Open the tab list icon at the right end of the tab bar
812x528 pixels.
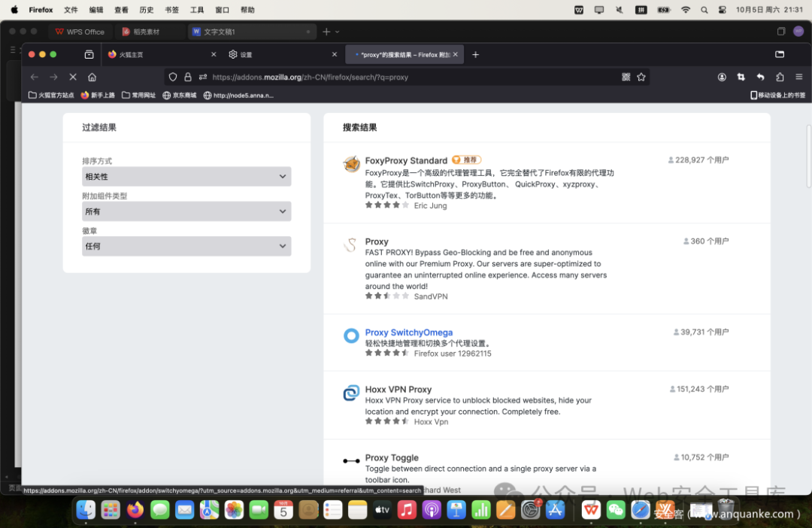pyautogui.click(x=780, y=54)
